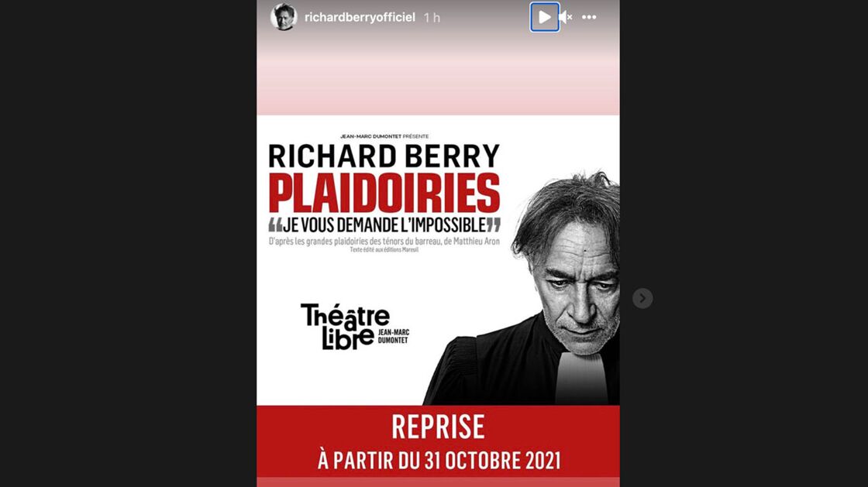Play the paused Instagram story
Image resolution: width=868 pixels, height=487 pixels.
545,17
